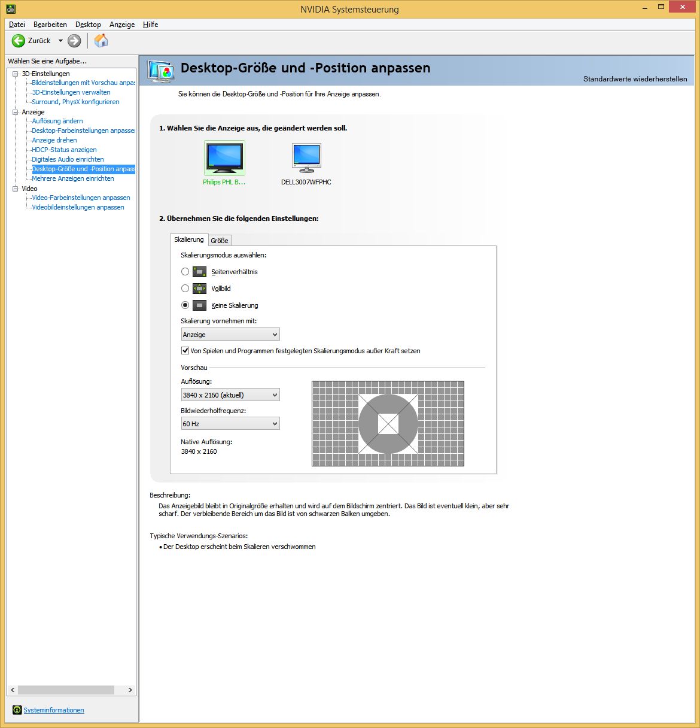Open Surround, PhysX konfigurieren task
The height and width of the screenshot is (728, 700).
click(x=76, y=102)
